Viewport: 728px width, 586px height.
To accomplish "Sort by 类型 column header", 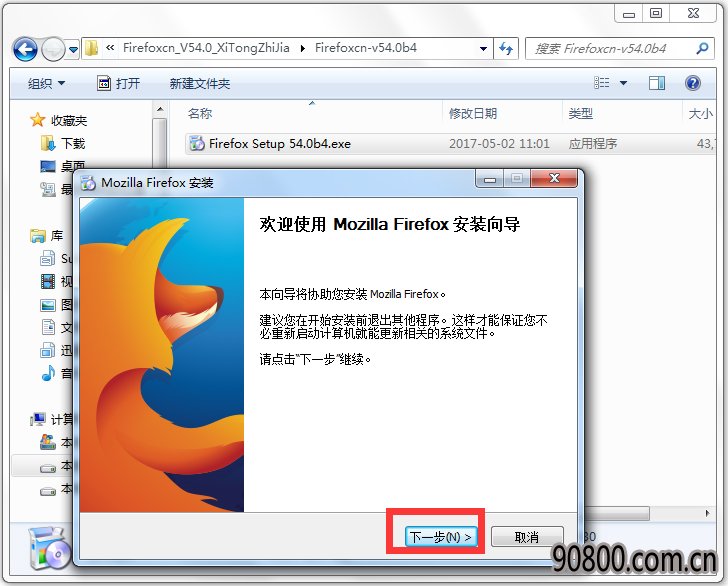I will 581,113.
